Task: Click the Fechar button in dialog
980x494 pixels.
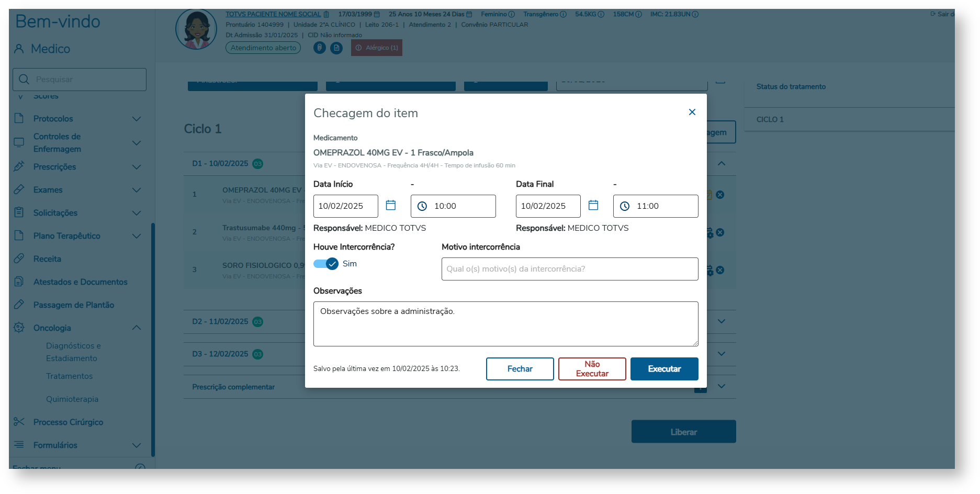Action: tap(520, 369)
